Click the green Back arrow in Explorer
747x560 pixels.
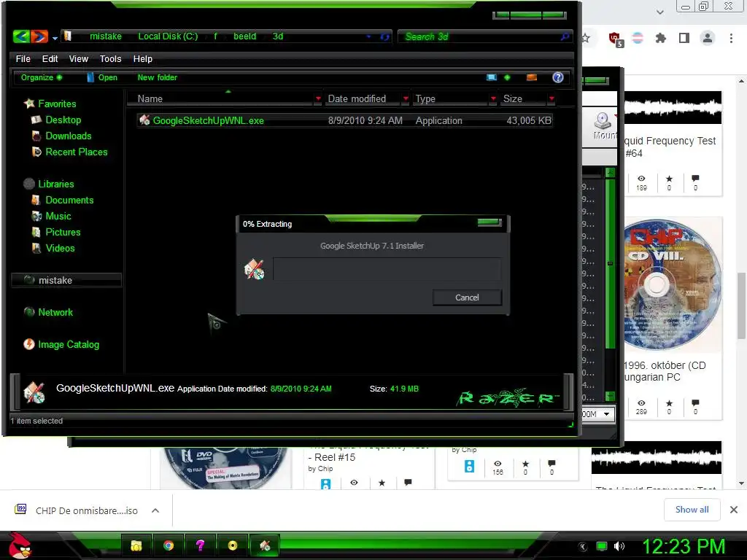[x=21, y=36]
